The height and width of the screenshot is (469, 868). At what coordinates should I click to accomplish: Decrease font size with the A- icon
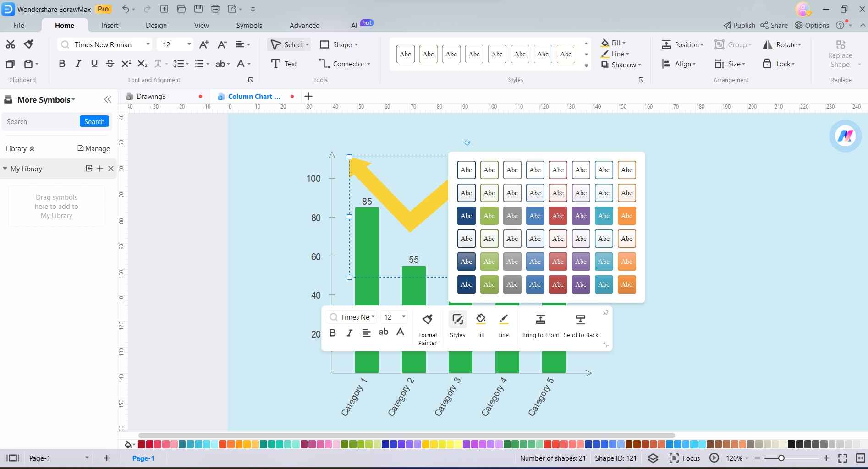tap(222, 44)
